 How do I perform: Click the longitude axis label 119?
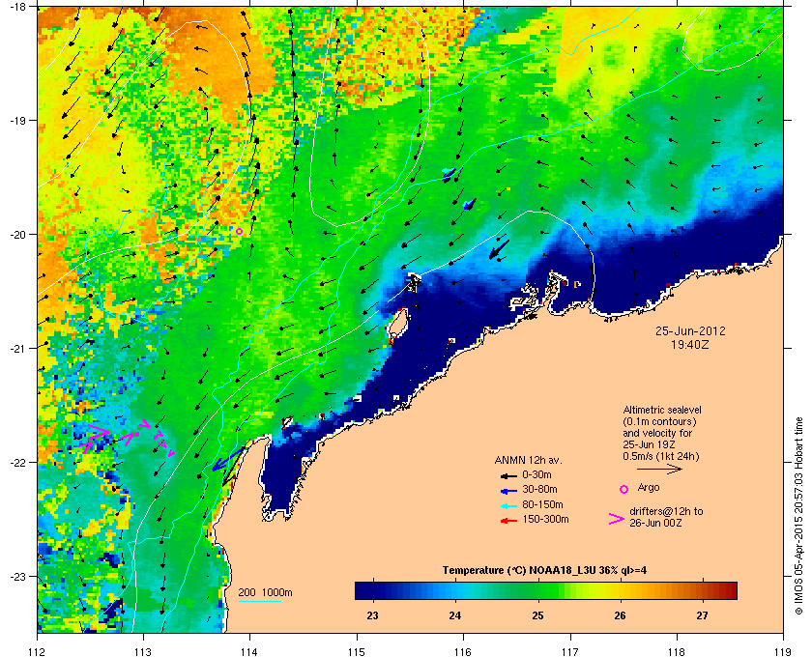[783, 651]
